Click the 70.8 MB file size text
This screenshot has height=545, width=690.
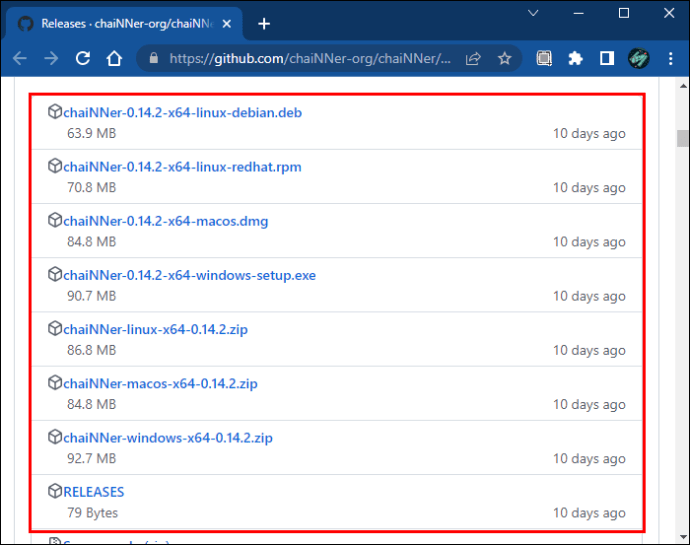click(x=92, y=187)
